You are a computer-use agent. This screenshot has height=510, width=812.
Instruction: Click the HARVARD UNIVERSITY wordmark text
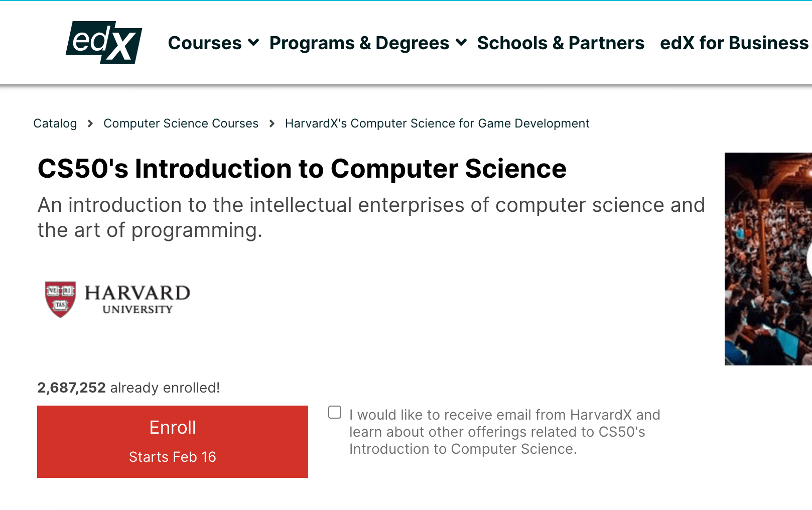click(137, 299)
